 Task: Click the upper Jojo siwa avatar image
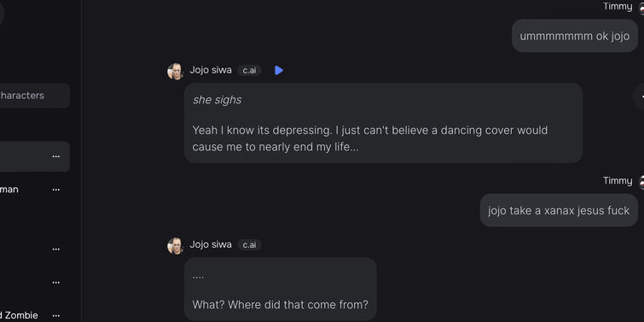point(176,72)
